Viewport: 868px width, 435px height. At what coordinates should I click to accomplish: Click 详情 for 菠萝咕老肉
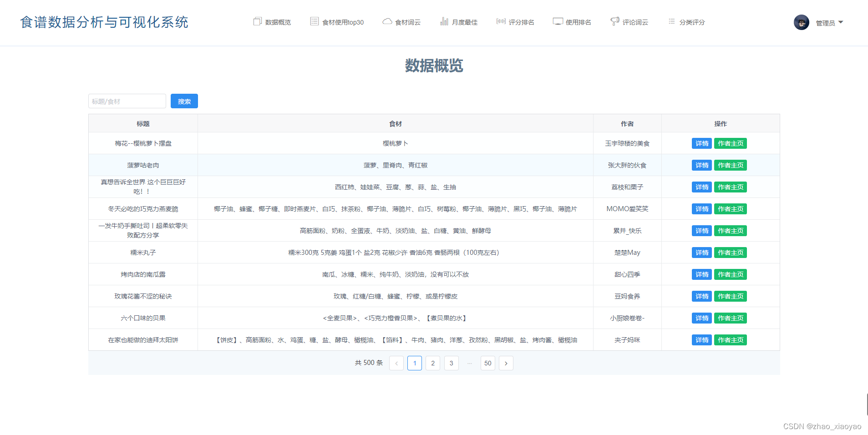click(702, 165)
